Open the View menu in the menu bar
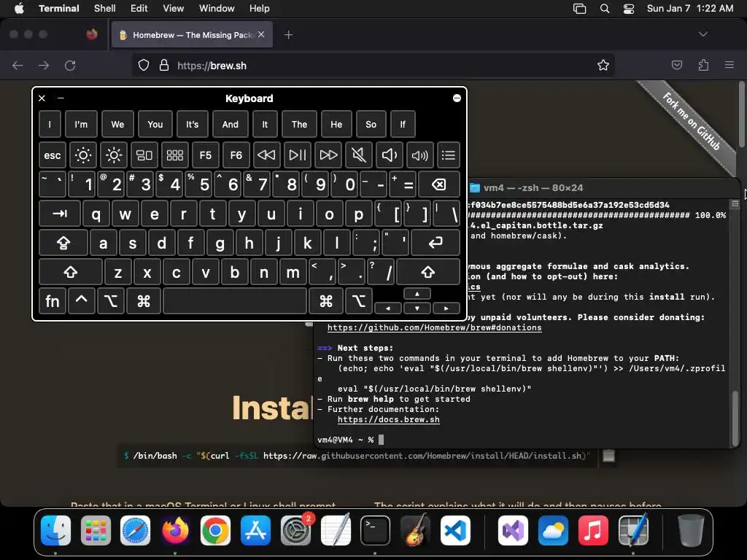Image resolution: width=747 pixels, height=560 pixels. point(173,9)
